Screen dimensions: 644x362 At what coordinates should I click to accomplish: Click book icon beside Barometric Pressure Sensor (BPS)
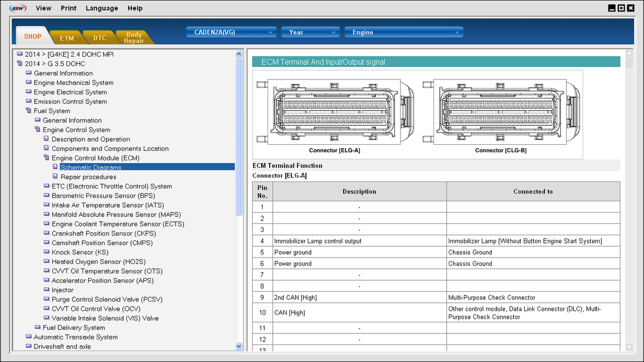click(47, 196)
